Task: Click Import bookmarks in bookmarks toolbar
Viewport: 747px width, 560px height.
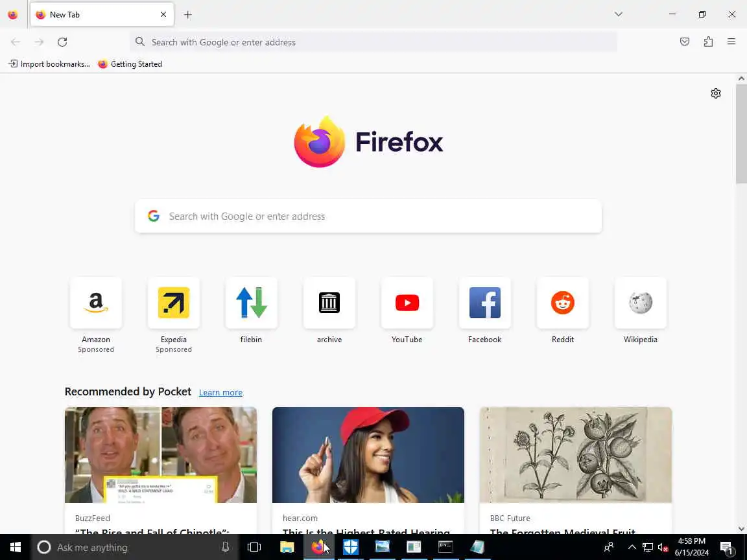Action: click(x=49, y=64)
